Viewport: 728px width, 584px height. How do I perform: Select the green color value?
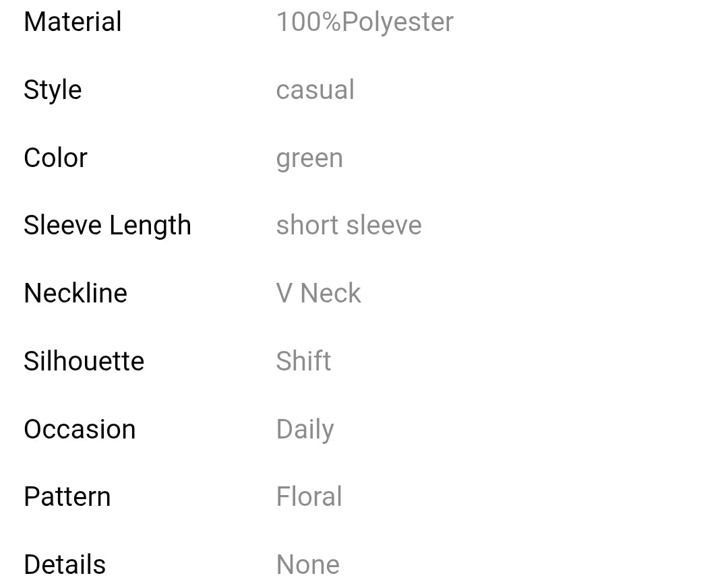click(309, 159)
